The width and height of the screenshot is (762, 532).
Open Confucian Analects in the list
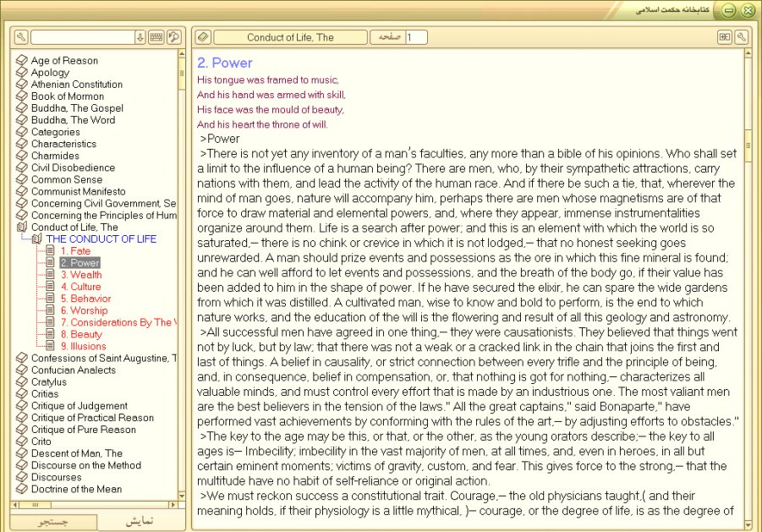(x=74, y=370)
